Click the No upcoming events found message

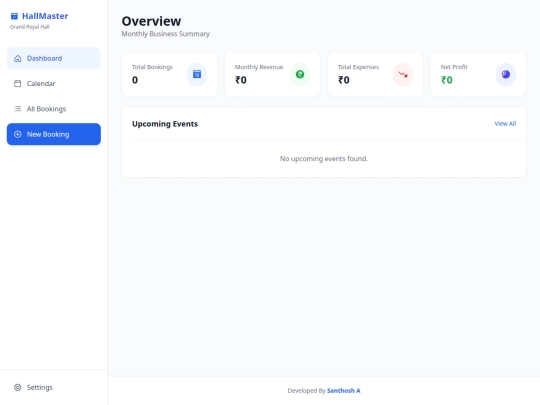click(x=324, y=159)
